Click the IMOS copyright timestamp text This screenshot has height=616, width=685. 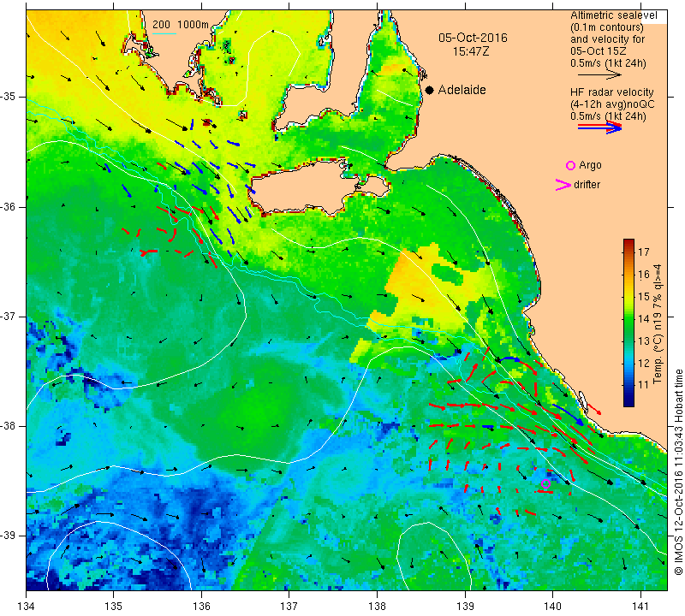point(678,471)
